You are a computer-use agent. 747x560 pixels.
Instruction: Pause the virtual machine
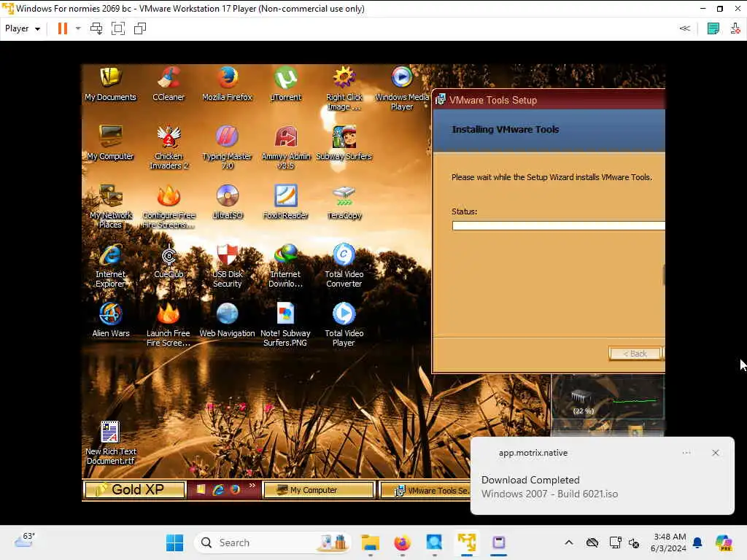point(63,28)
